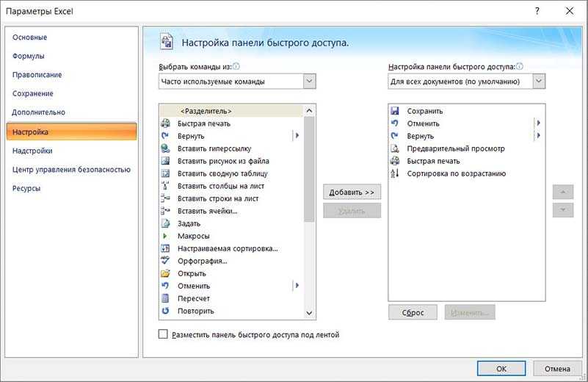
Task: Click the Spelling check icon
Action: 165,261
